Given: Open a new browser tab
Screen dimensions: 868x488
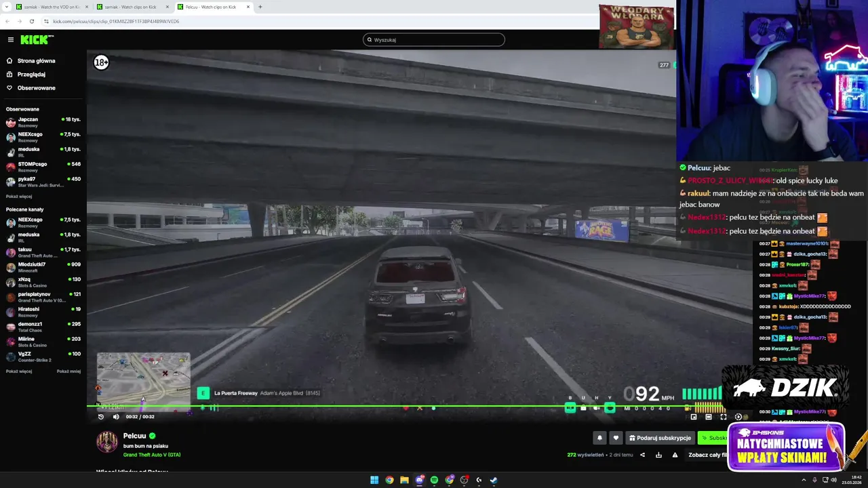Looking at the screenshot, I should tap(260, 7).
